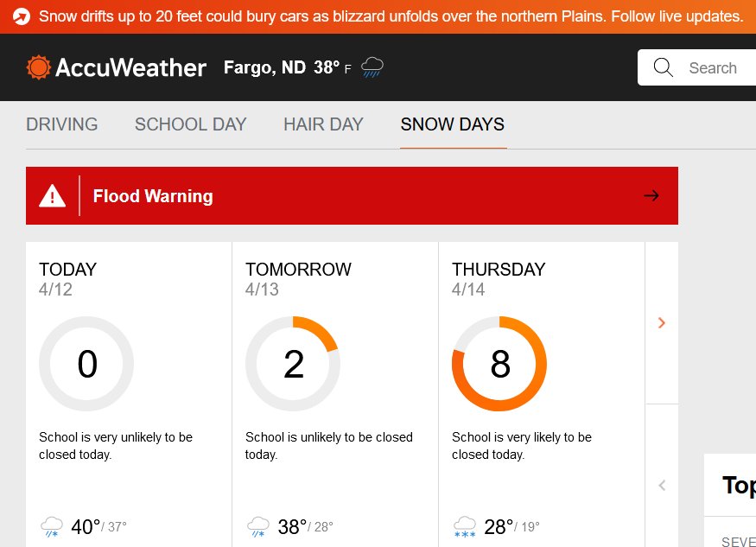Click Thursday's snow day gauge showing 8
Screen dimensions: 756x547
coord(499,364)
